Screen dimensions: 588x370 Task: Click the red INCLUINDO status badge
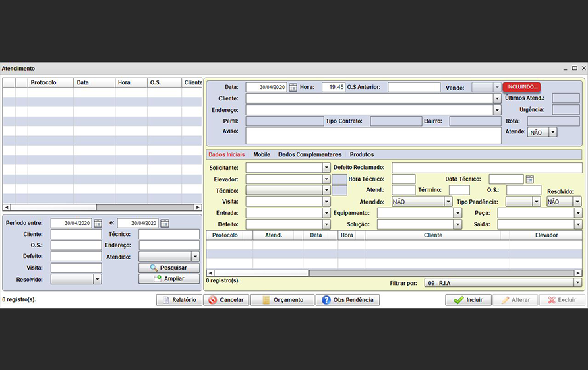tap(522, 87)
